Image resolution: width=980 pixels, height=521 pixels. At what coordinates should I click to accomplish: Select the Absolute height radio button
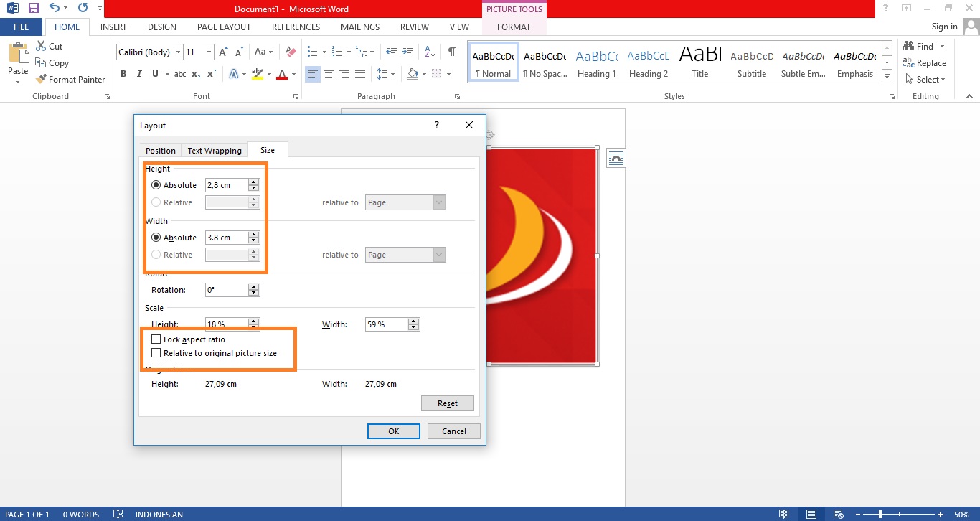[156, 185]
